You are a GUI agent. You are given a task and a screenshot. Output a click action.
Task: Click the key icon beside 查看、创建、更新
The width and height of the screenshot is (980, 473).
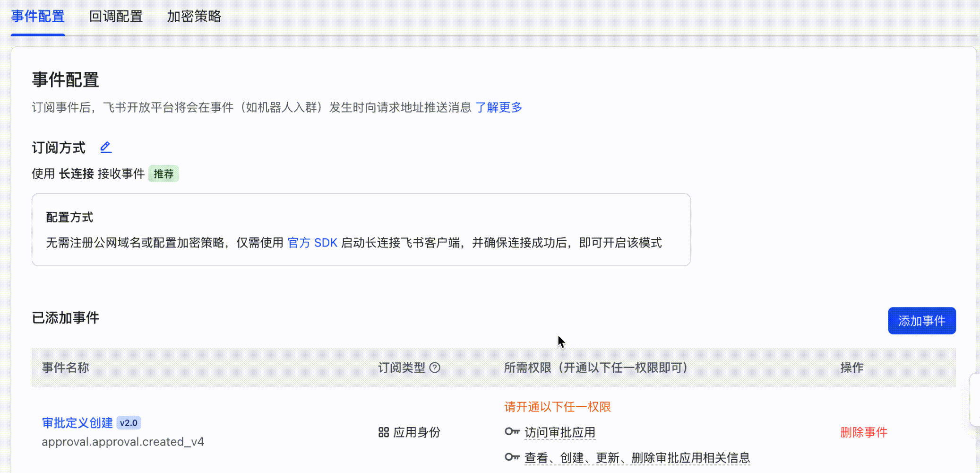pyautogui.click(x=512, y=457)
